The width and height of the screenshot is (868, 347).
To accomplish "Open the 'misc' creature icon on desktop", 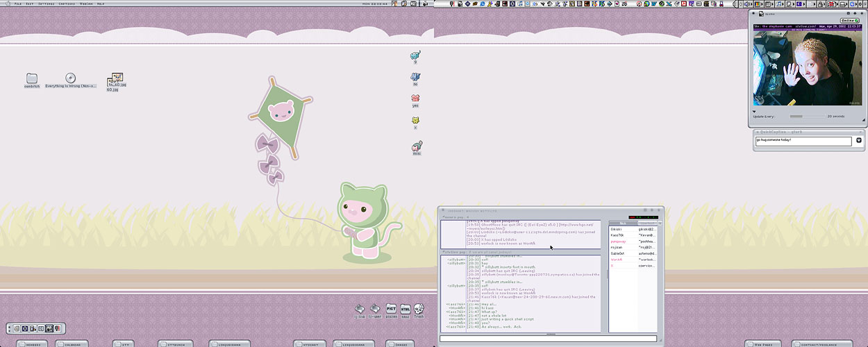I will [x=416, y=146].
